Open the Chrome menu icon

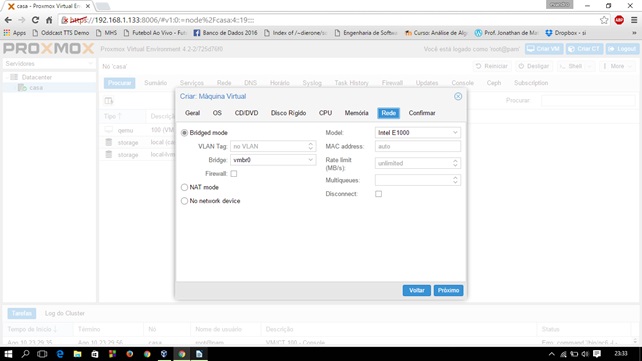[634, 20]
